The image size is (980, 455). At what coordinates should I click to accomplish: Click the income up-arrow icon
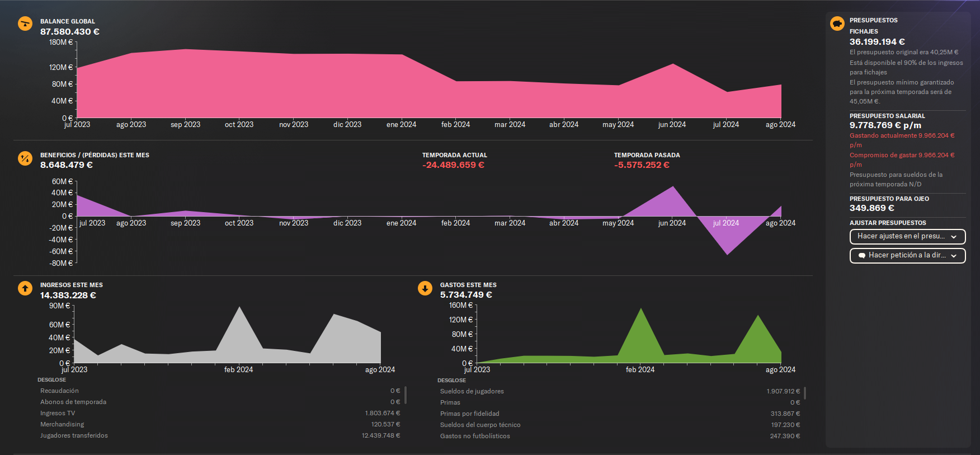tap(25, 288)
